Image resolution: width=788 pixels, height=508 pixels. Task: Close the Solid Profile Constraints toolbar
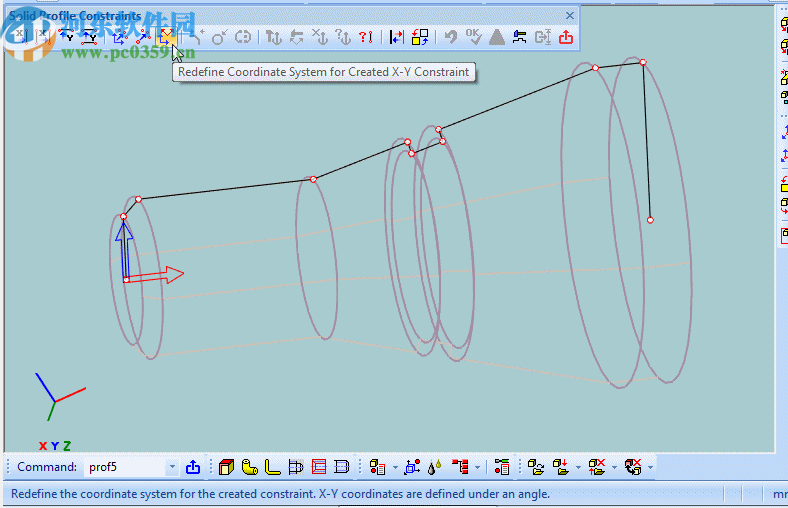pos(569,16)
